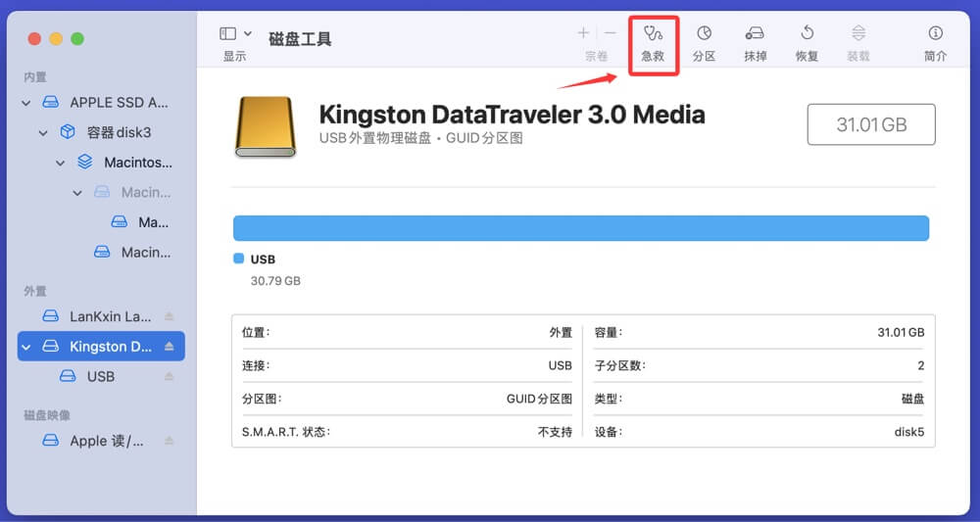Click the 连接 value USB
This screenshot has height=522, width=980.
pos(560,366)
